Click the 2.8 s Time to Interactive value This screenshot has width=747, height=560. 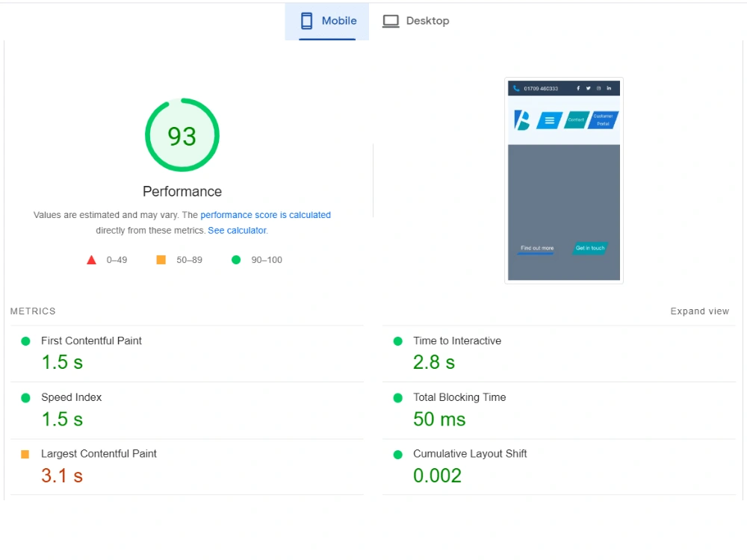pyautogui.click(x=434, y=362)
